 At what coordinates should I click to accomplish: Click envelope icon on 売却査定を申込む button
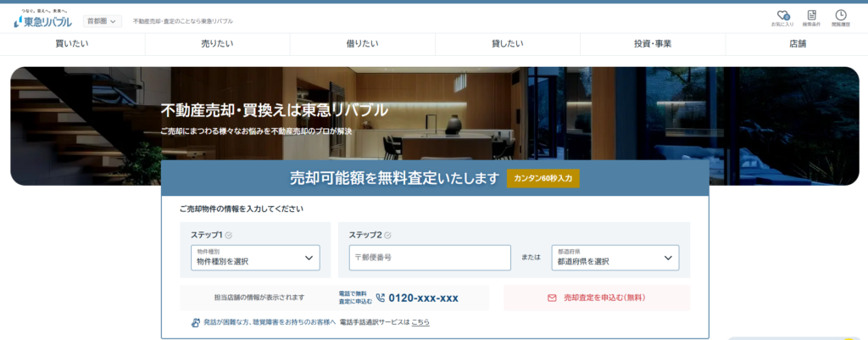pos(551,298)
